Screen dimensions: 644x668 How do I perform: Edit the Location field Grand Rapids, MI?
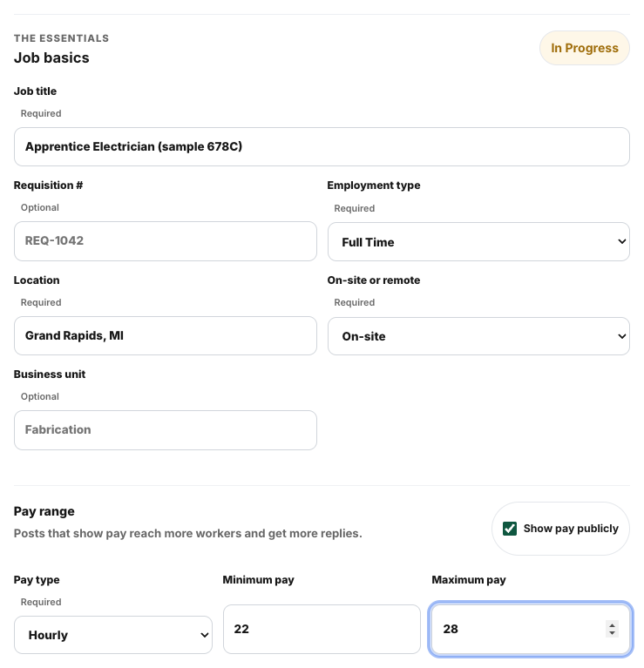pos(166,335)
